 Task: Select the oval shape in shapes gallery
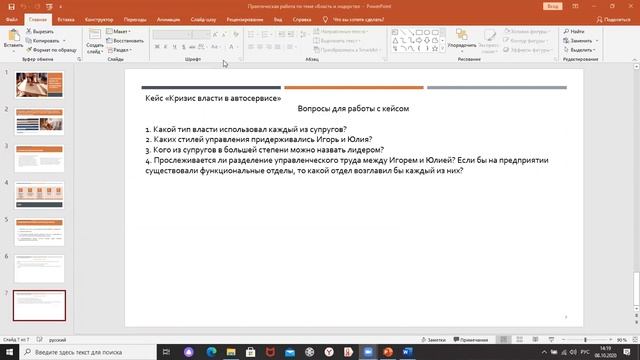(x=427, y=32)
